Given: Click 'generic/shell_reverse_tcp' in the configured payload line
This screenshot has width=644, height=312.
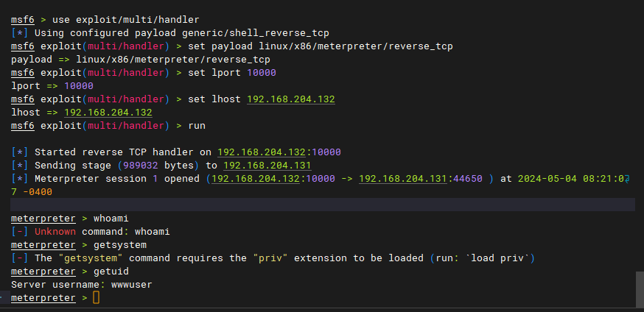Looking at the screenshot, I should click(x=256, y=33).
